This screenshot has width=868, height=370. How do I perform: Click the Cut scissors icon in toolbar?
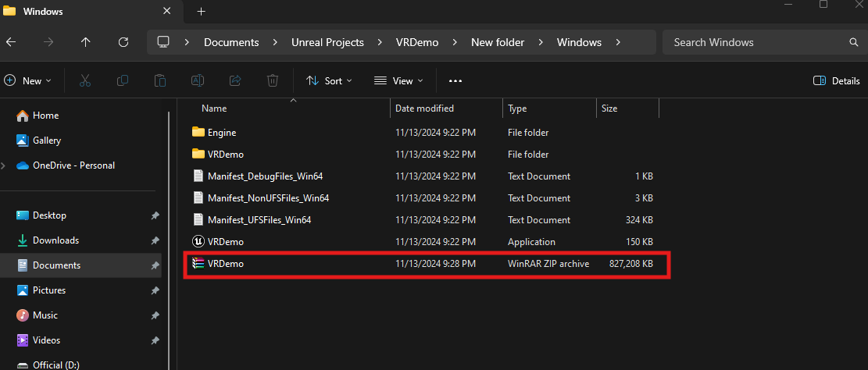click(x=85, y=80)
